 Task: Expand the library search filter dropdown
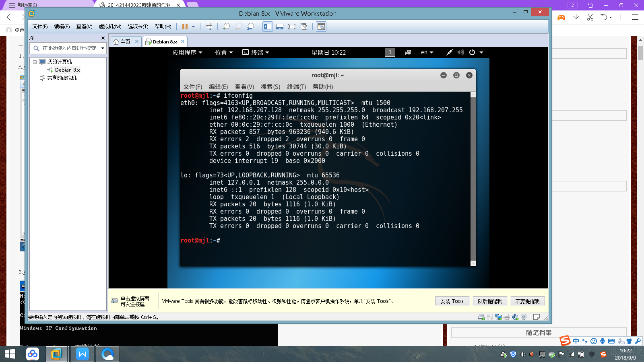coord(103,48)
